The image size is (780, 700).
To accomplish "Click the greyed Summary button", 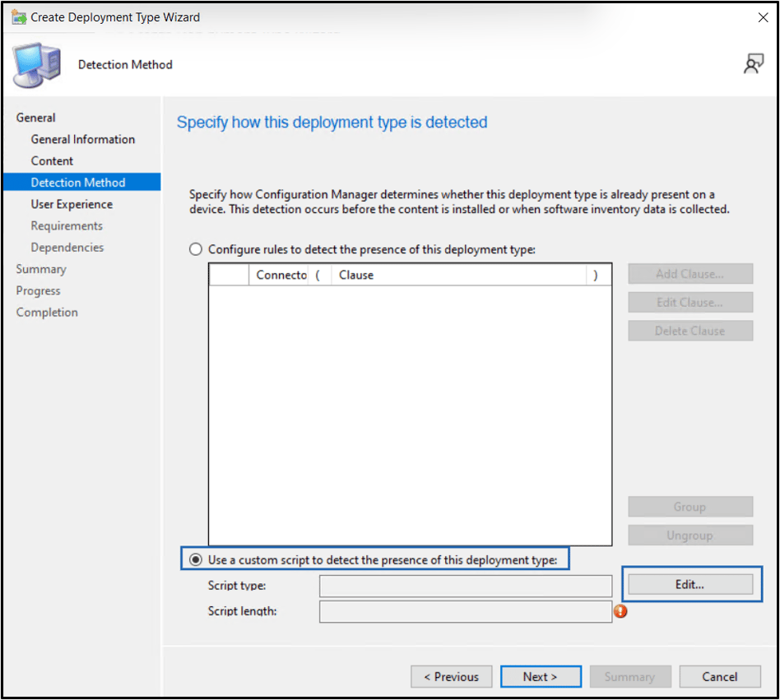I will [x=630, y=677].
